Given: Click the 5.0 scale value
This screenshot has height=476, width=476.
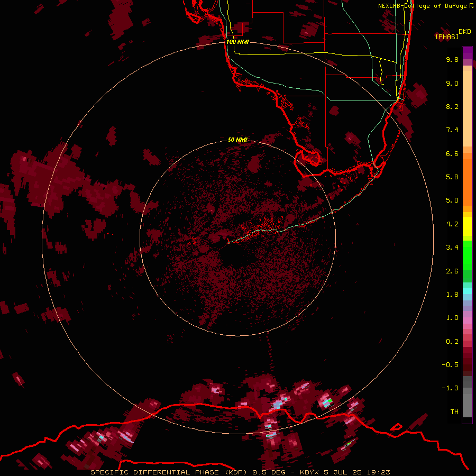Looking at the screenshot, I should (452, 200).
